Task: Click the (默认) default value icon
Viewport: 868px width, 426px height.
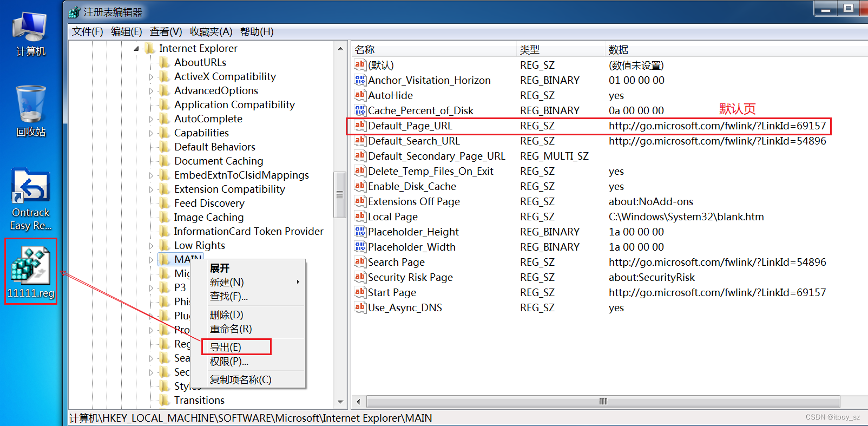Action: coord(360,65)
